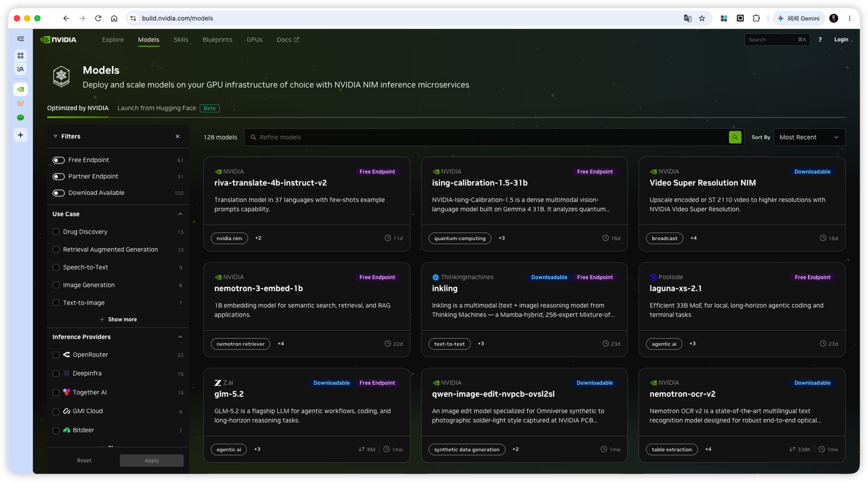Click the green search button in the Refine models bar
The image size is (868, 482).
point(735,137)
